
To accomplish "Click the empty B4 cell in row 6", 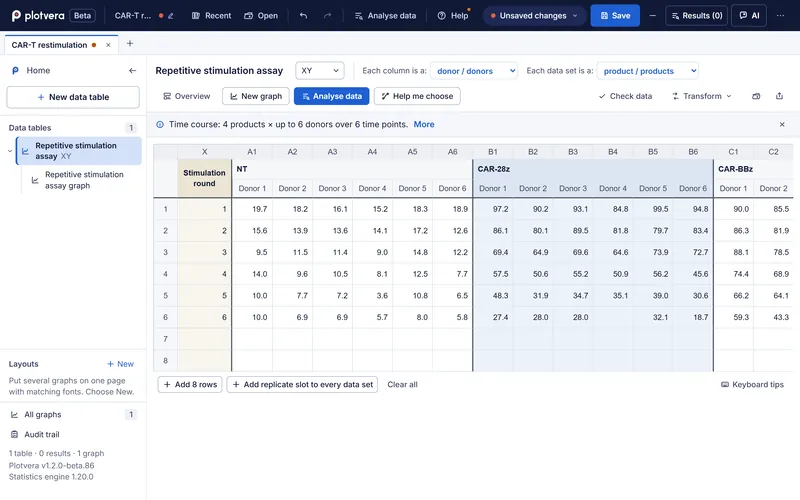I will point(613,317).
